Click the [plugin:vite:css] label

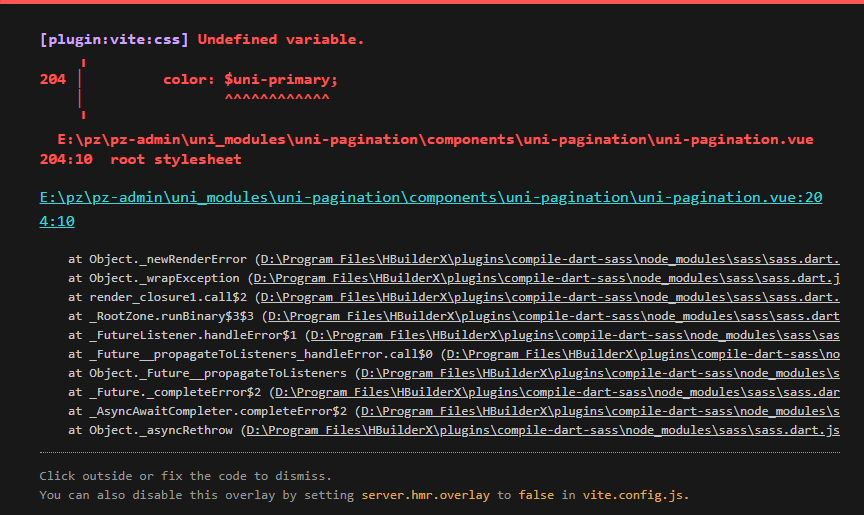click(x=114, y=40)
